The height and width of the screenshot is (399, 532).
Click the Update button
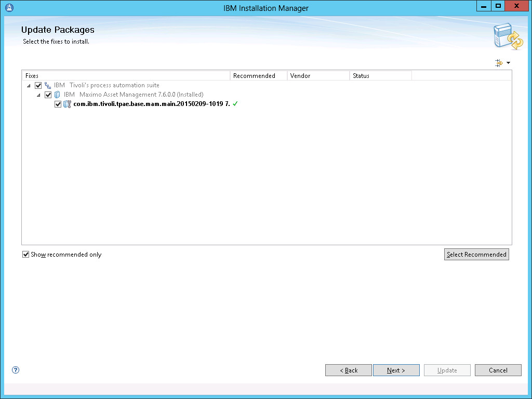click(447, 370)
